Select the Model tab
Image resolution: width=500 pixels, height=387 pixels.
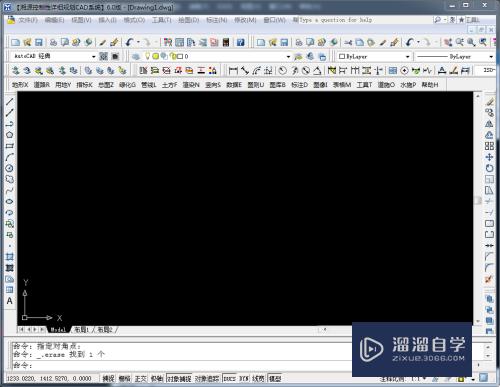[58, 330]
